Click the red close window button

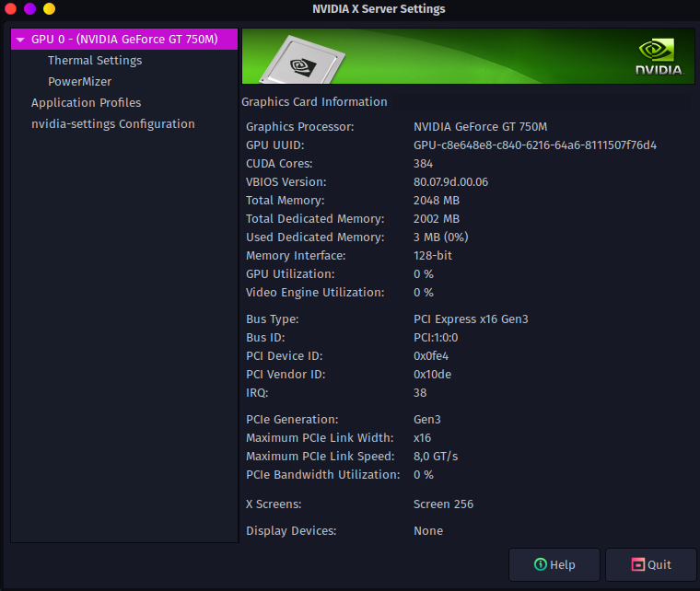(10, 8)
